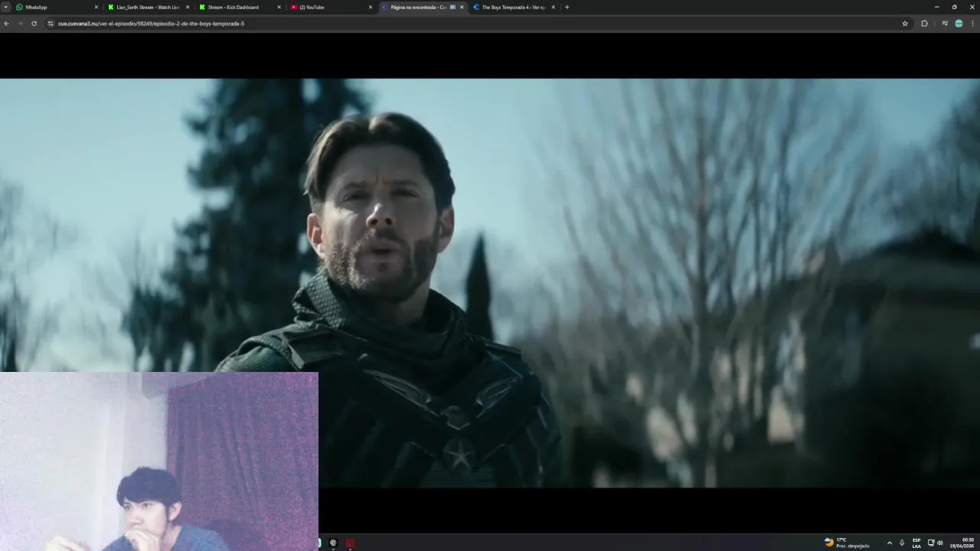Close The Boys Temporada 4 tab
The height and width of the screenshot is (551, 980).
coord(553,7)
